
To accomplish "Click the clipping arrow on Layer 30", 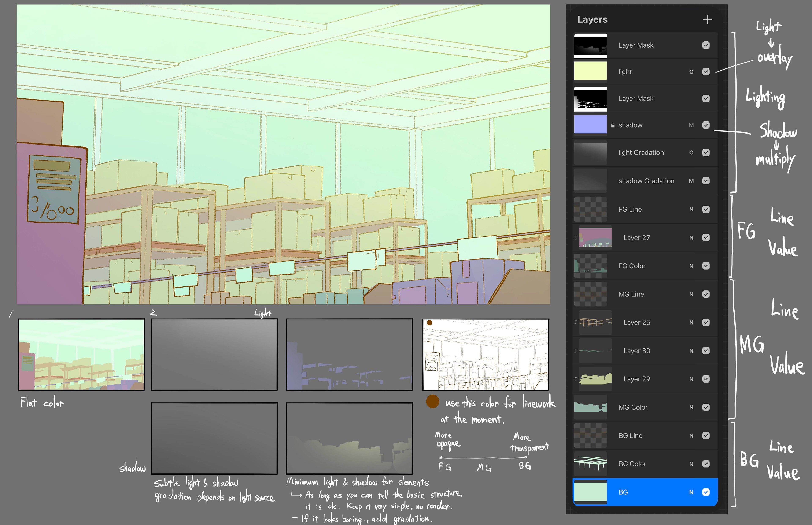I will [x=576, y=351].
